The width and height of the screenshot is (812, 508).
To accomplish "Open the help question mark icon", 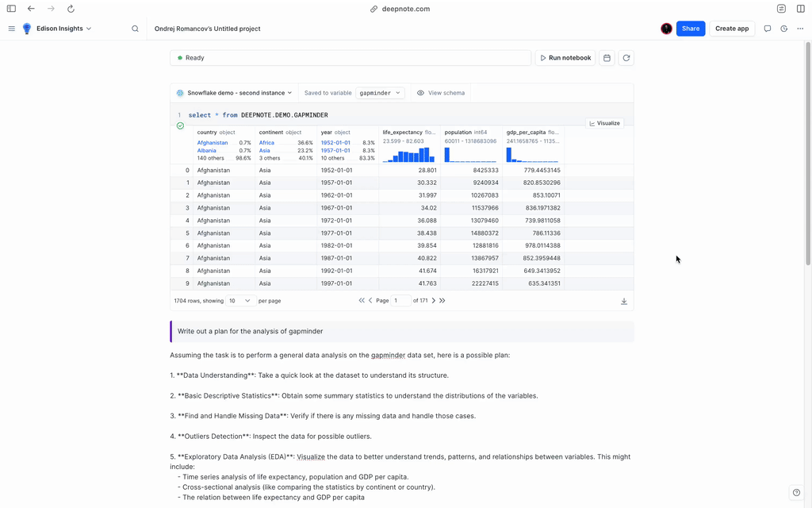I will (x=796, y=493).
